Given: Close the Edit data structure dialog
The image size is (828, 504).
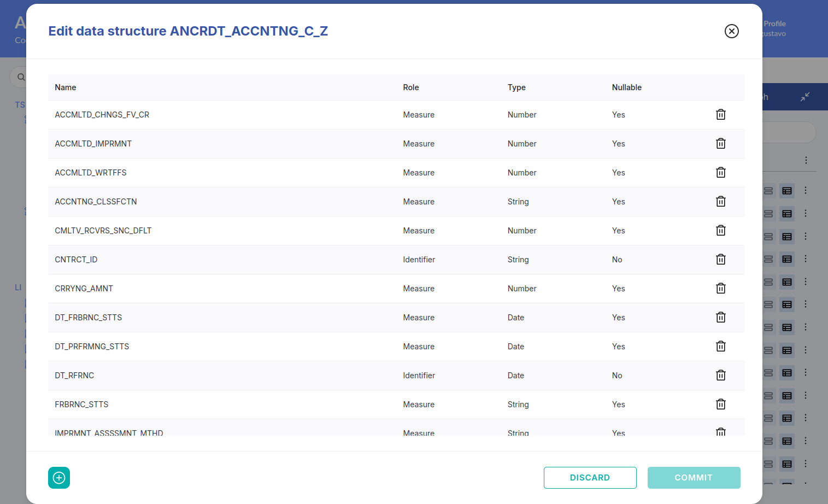Looking at the screenshot, I should pos(731,31).
